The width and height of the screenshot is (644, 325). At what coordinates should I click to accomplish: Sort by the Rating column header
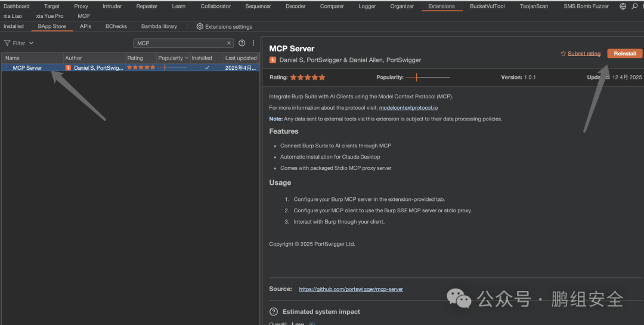click(141, 58)
